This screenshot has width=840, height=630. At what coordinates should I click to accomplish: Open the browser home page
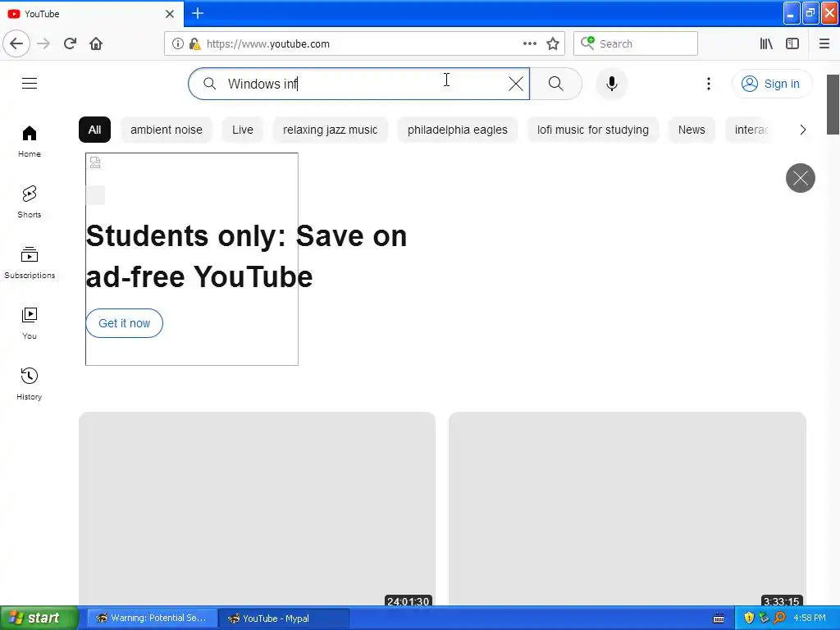click(96, 43)
